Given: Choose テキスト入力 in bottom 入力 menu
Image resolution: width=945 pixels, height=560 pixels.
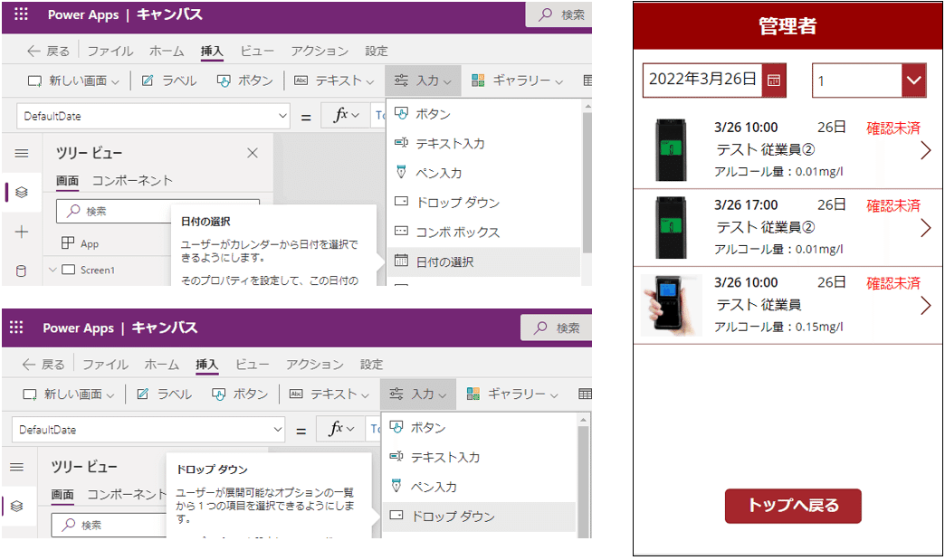Looking at the screenshot, I should (x=479, y=457).
